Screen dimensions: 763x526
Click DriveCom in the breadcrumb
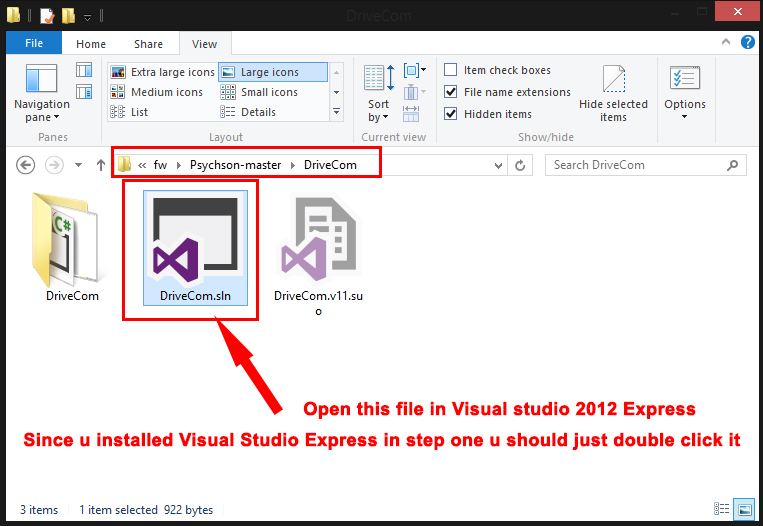330,165
